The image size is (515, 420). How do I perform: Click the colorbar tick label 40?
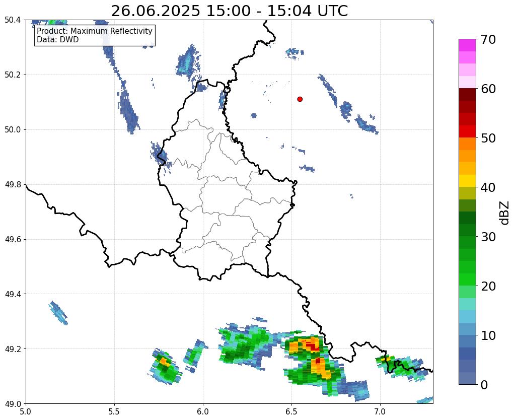[x=488, y=187]
